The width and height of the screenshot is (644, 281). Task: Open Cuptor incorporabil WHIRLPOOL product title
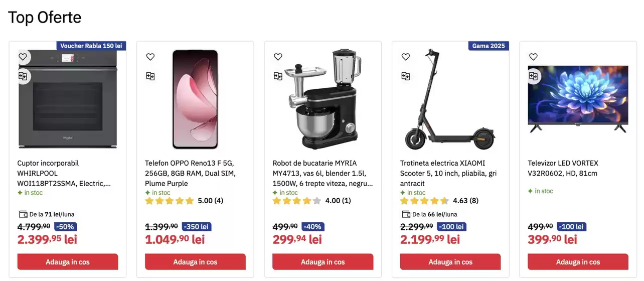pyautogui.click(x=64, y=173)
